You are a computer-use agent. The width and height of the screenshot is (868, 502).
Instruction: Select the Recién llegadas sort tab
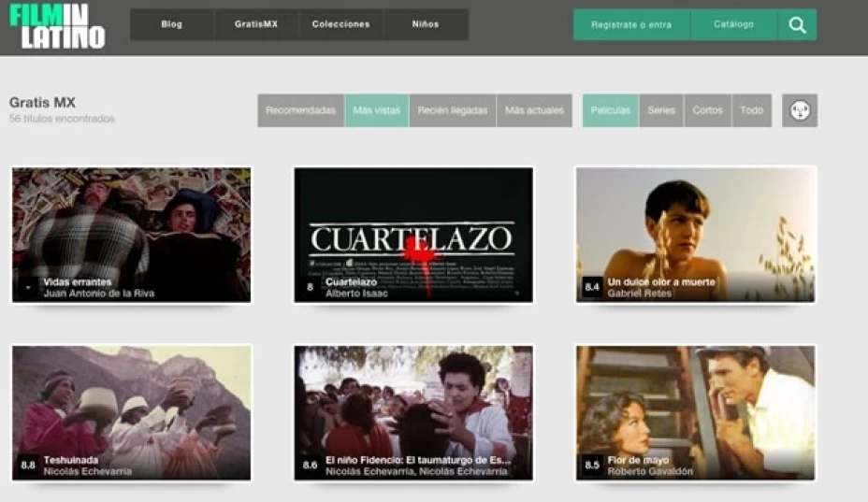tap(453, 110)
